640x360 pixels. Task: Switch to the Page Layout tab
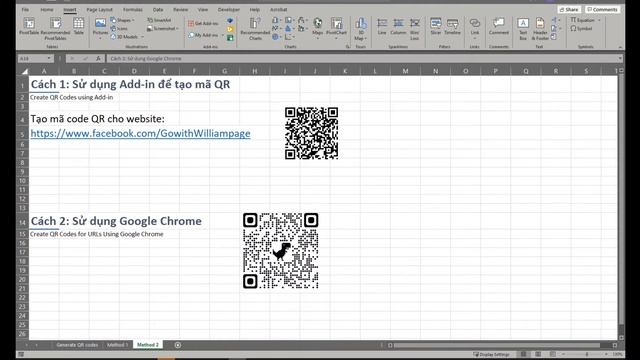click(99, 9)
